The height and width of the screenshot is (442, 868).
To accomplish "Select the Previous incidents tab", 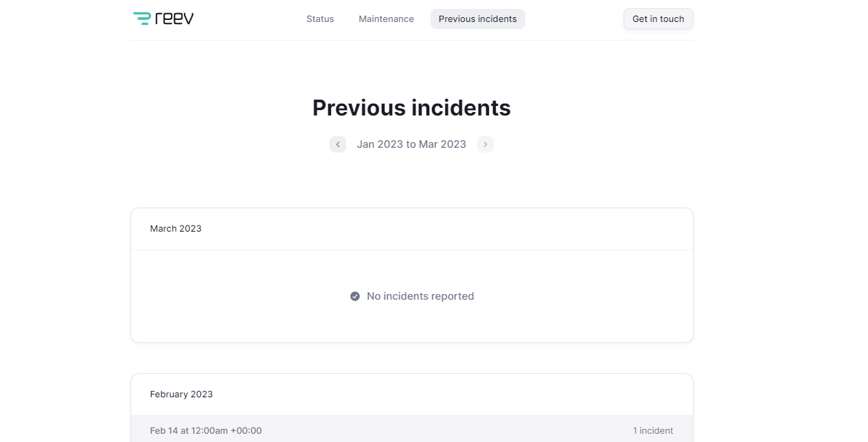I will coord(477,19).
